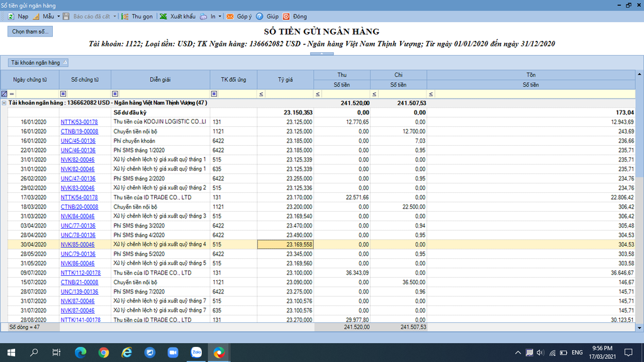Viewport: 644px width, 362px height.
Task: Click the Diễn giải column header
Action: 160,80
